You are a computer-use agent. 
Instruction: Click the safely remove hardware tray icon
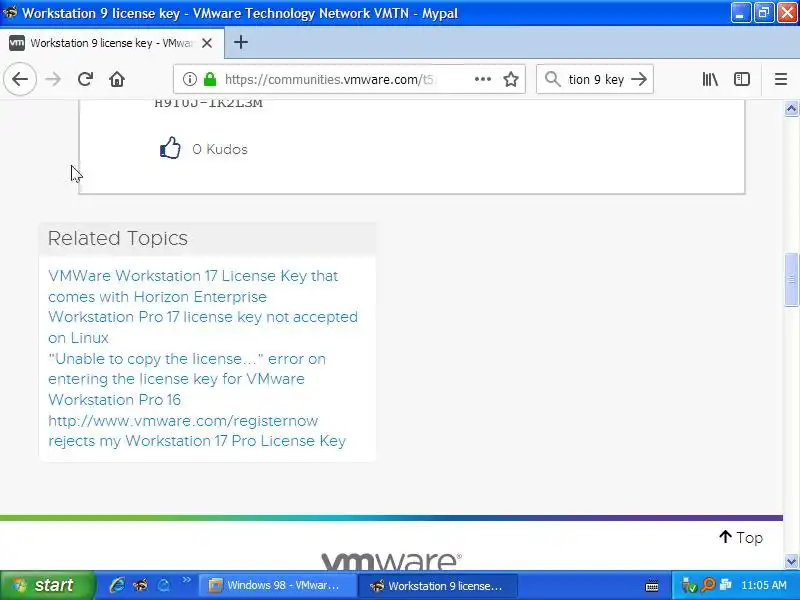pyautogui.click(x=689, y=585)
